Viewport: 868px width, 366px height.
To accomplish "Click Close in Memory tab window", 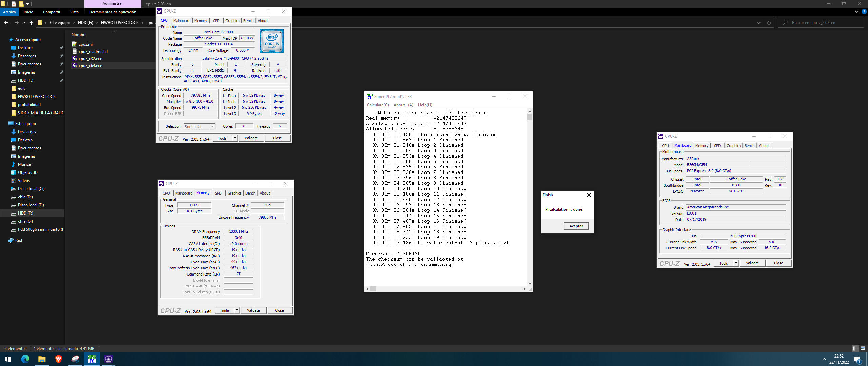I will tap(279, 310).
